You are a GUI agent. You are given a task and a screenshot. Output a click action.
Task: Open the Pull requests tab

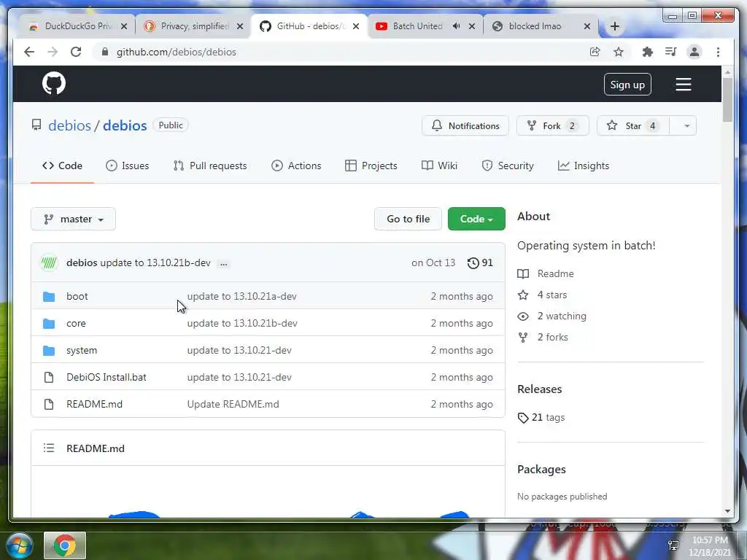pos(210,166)
